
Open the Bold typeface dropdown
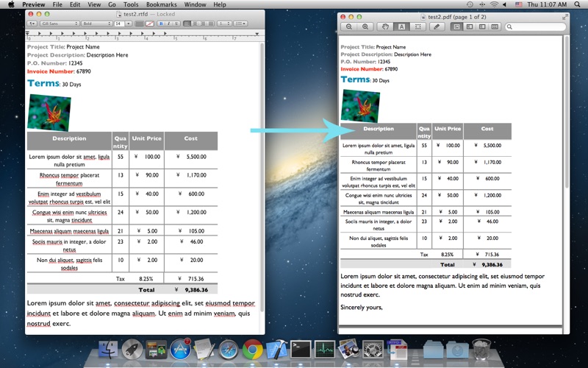coord(97,24)
